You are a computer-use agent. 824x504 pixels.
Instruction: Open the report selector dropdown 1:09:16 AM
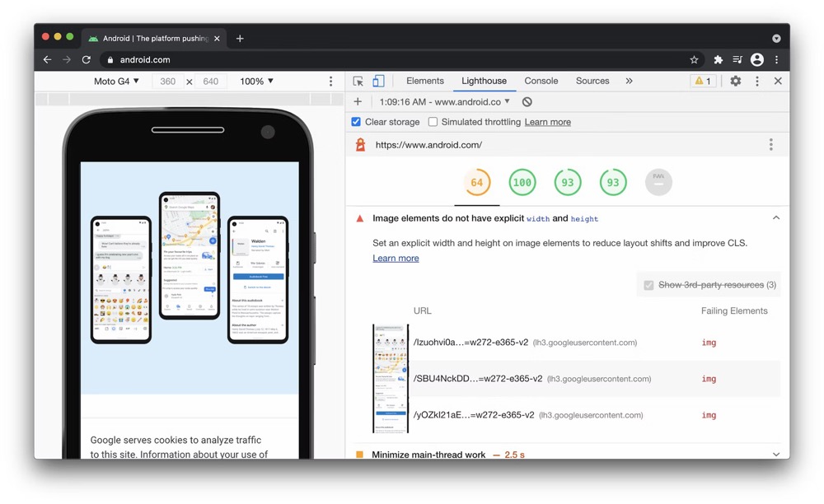point(444,102)
